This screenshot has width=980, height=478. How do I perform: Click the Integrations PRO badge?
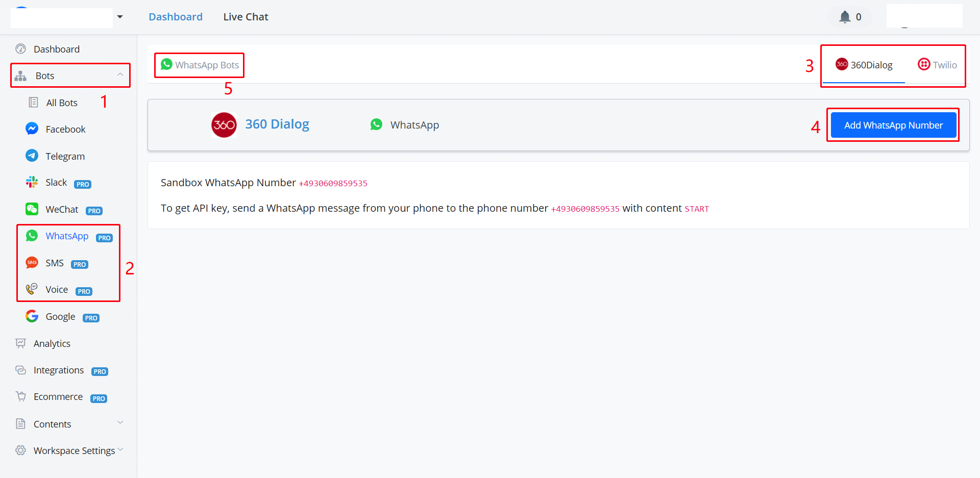point(100,371)
